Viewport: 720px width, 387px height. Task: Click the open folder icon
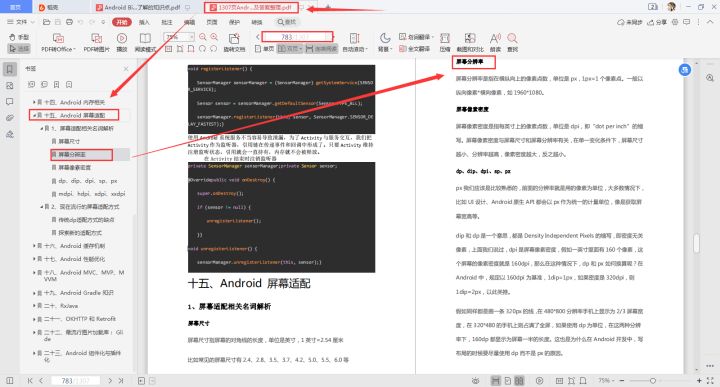46,22
